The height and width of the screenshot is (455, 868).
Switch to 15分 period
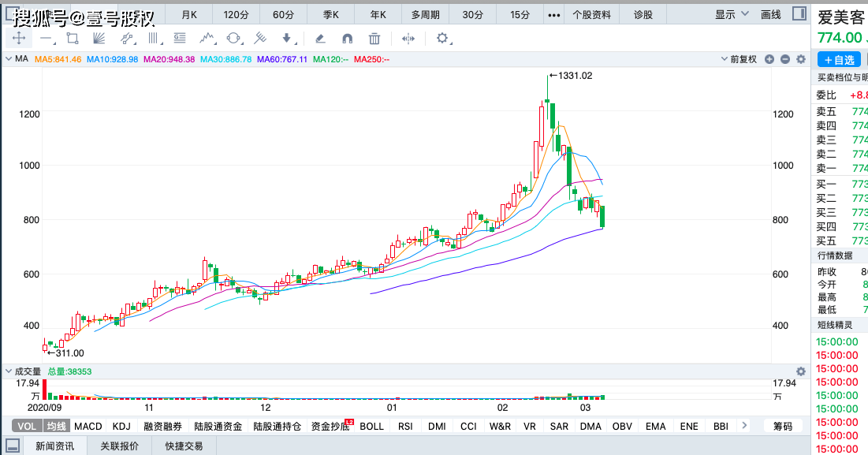pyautogui.click(x=520, y=15)
